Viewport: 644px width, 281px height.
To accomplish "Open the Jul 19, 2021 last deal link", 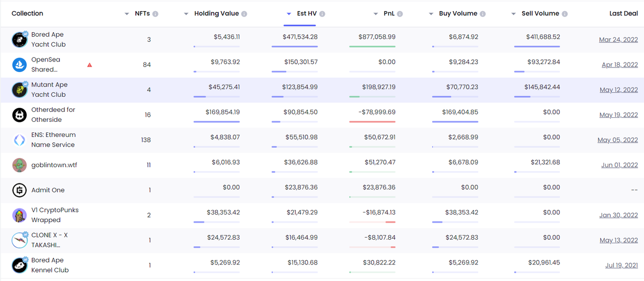I will point(622,265).
